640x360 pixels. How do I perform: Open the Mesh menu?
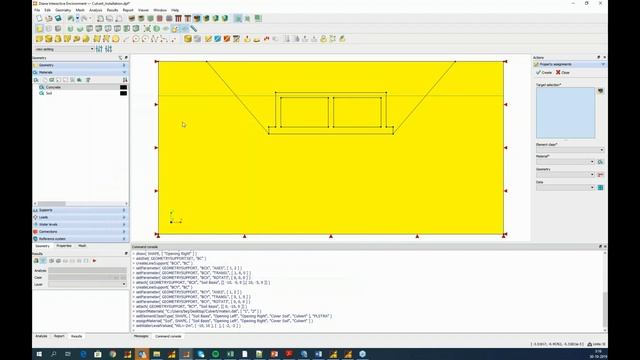(x=80, y=10)
